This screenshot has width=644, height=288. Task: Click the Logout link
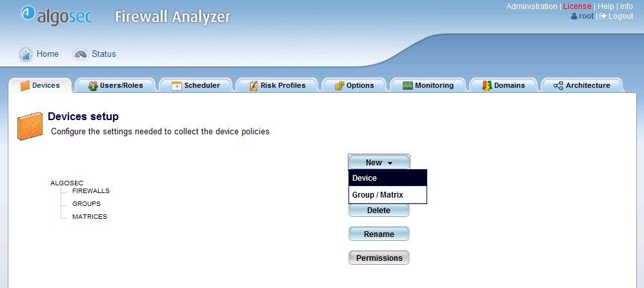click(x=621, y=16)
